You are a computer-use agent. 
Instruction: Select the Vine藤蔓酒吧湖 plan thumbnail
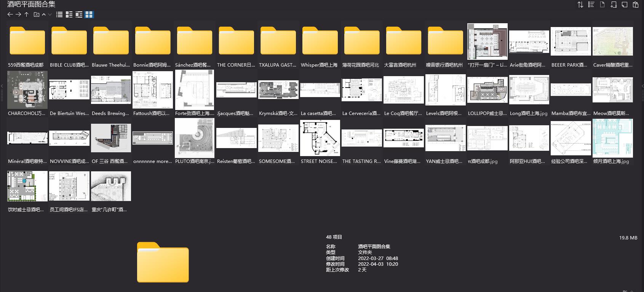(x=404, y=138)
